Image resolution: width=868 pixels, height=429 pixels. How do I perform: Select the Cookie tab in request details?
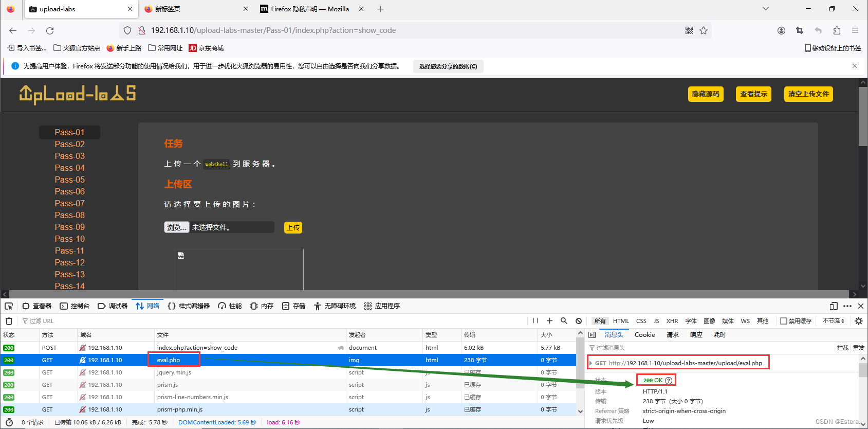pyautogui.click(x=644, y=335)
